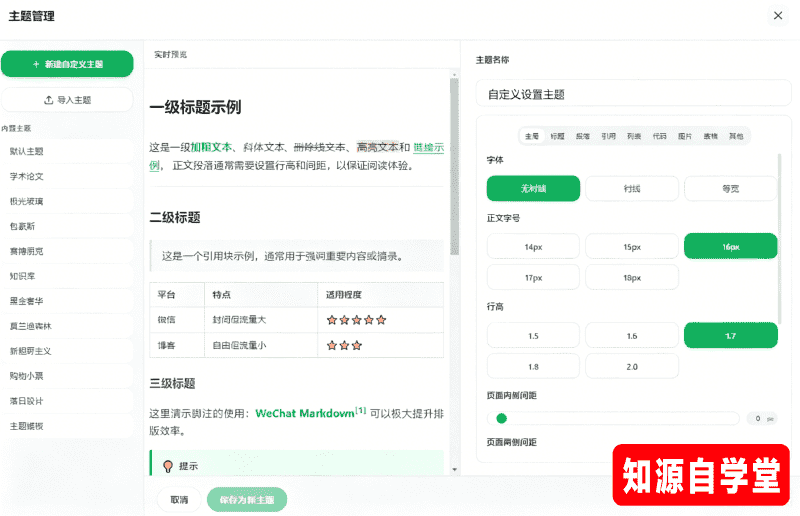Viewport: 800px width, 516px height.
Task: Click the 页面内侧间距 slider handle
Action: [x=502, y=419]
